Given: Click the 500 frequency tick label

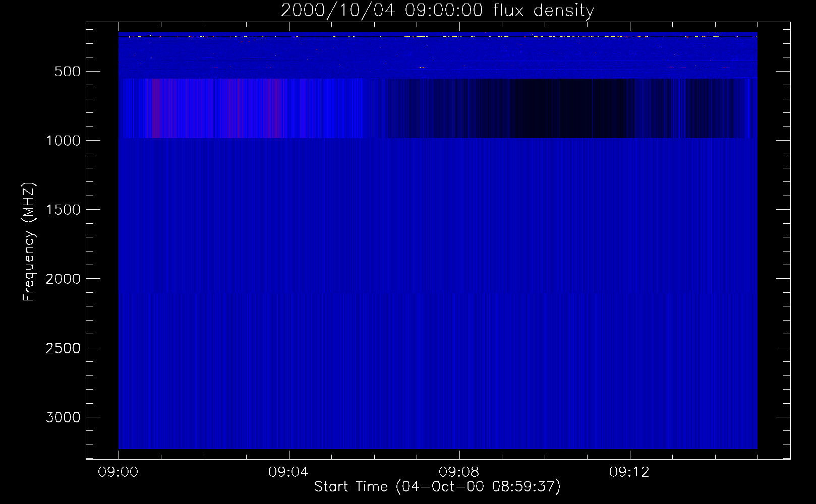Looking at the screenshot, I should pyautogui.click(x=68, y=72).
